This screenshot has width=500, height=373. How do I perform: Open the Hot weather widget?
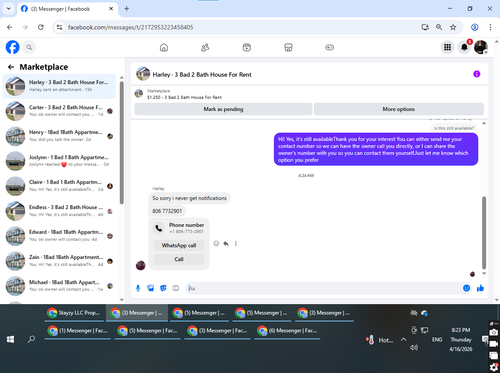379,340
